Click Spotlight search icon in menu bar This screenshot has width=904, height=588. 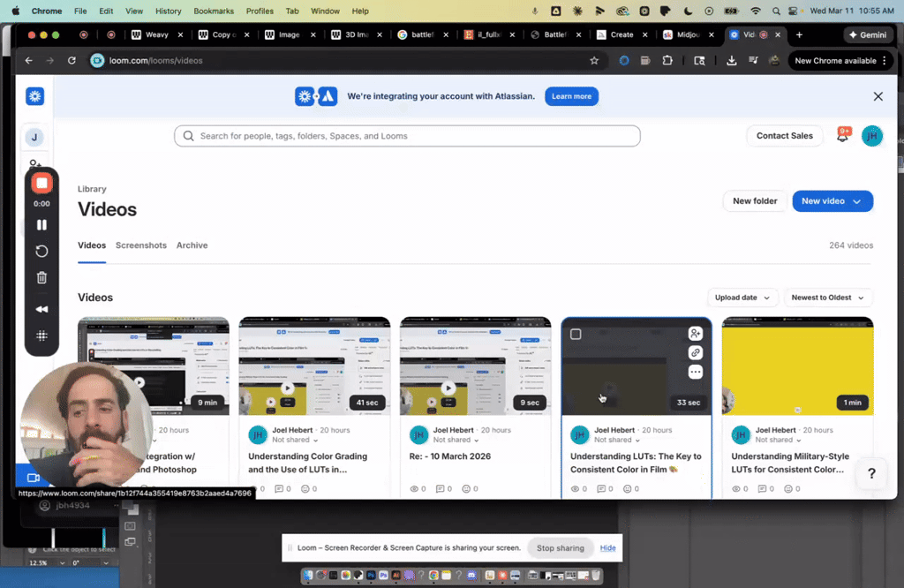[776, 11]
